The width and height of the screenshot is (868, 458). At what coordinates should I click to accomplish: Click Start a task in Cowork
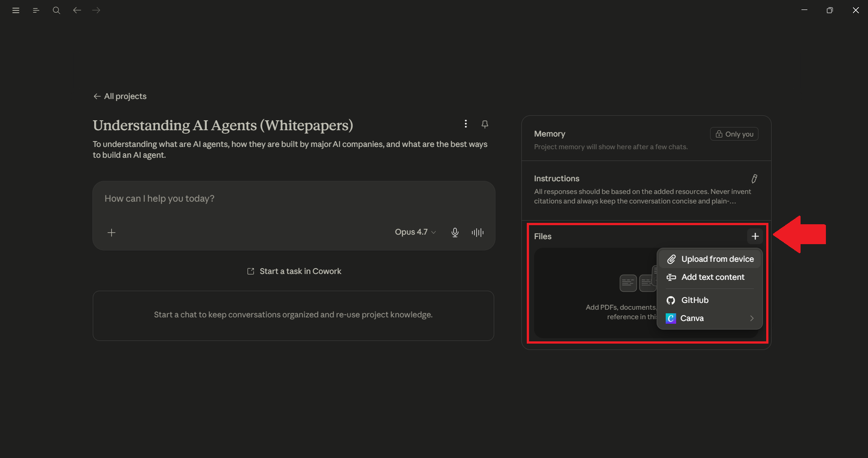click(x=294, y=271)
